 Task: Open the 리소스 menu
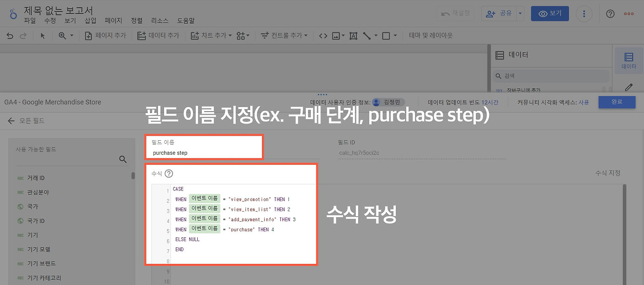(x=160, y=21)
